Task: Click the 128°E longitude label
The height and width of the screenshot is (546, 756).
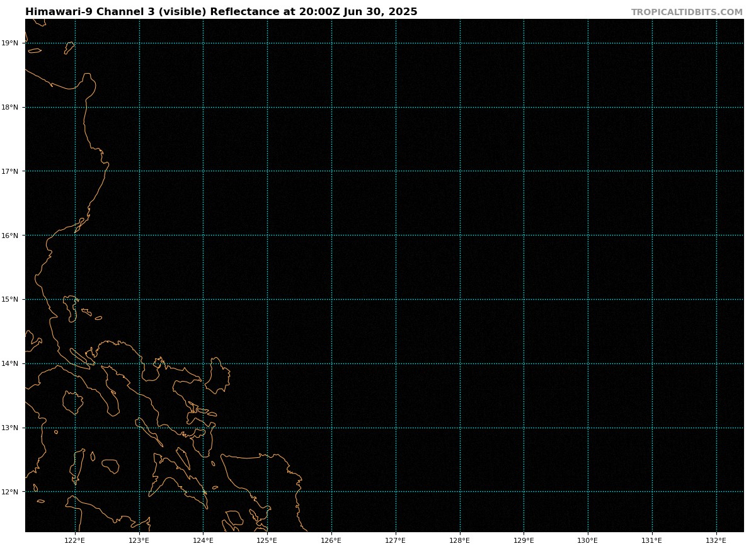Action: point(460,540)
